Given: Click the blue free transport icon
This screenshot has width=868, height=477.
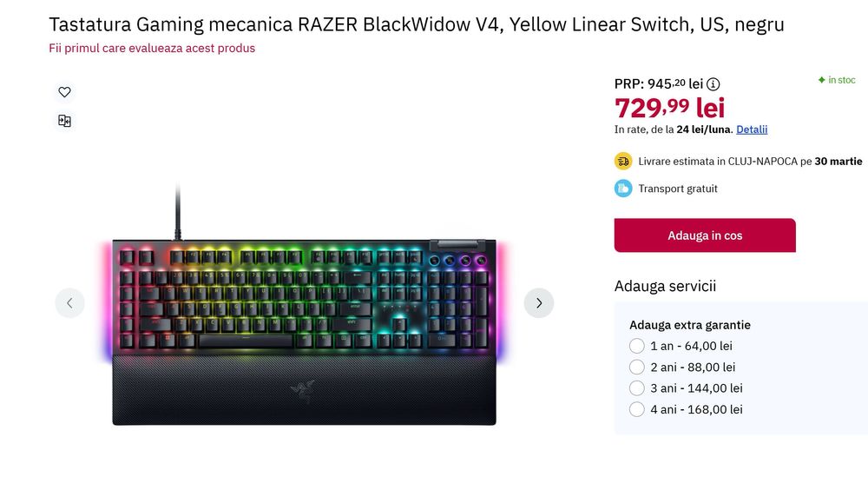Looking at the screenshot, I should coord(623,189).
